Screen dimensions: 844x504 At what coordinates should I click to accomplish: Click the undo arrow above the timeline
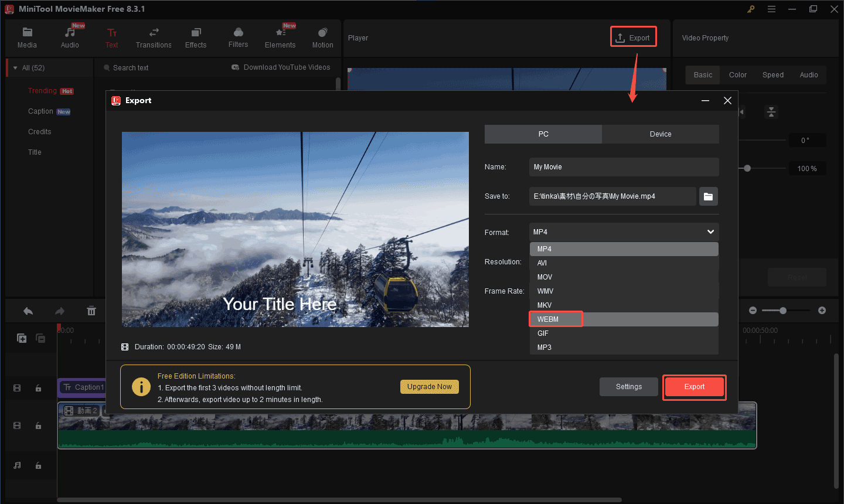tap(28, 311)
